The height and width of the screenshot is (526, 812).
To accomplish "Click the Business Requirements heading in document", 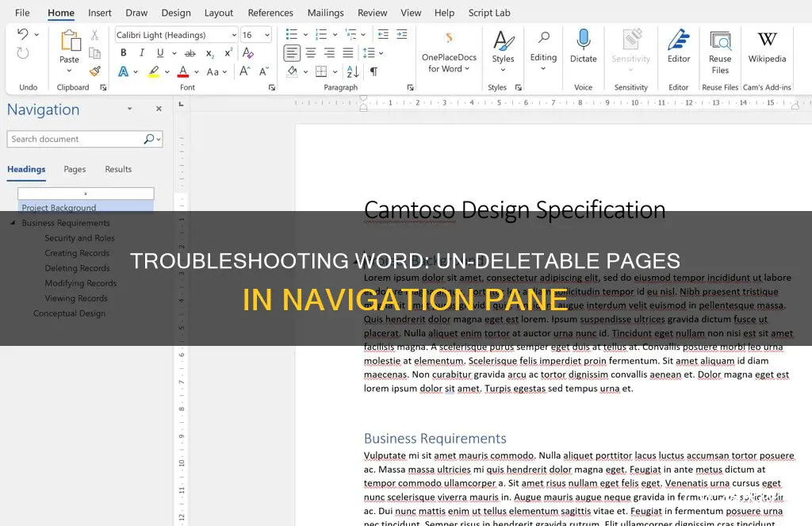I will tap(435, 439).
